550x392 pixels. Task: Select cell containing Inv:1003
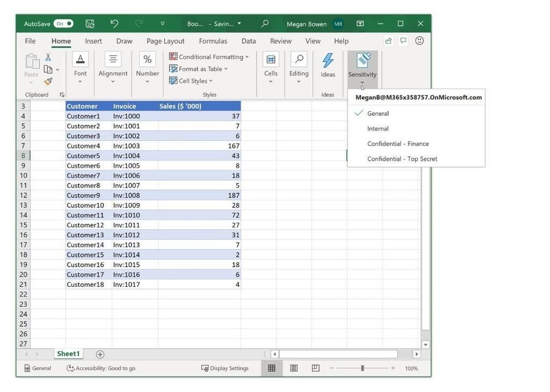pyautogui.click(x=135, y=146)
